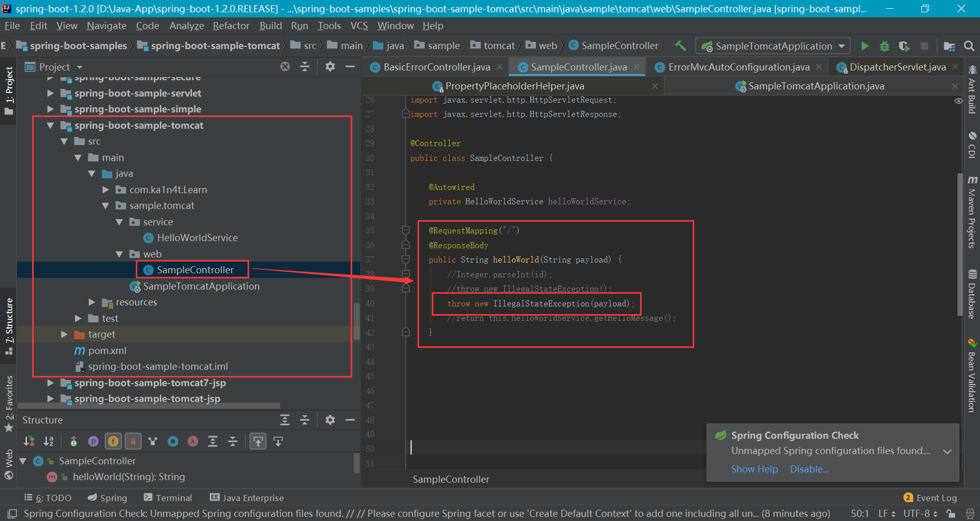Open the Spring tool window
This screenshot has width=980, height=521.
tap(107, 498)
